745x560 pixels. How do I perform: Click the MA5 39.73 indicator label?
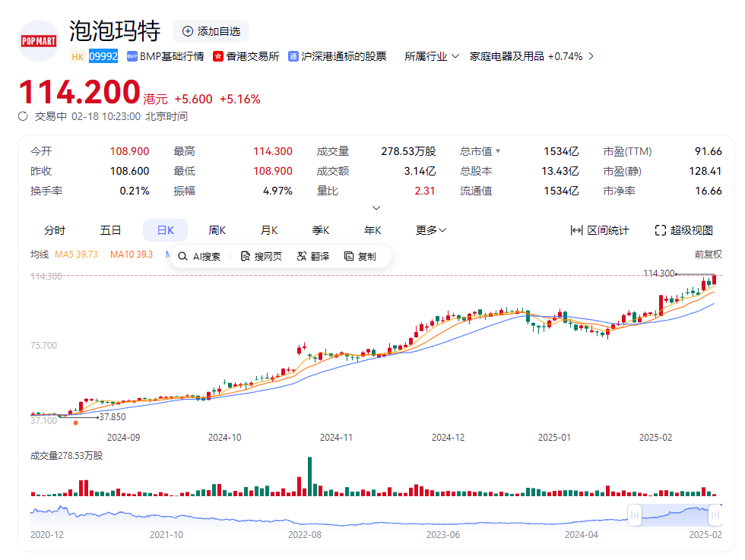(76, 255)
